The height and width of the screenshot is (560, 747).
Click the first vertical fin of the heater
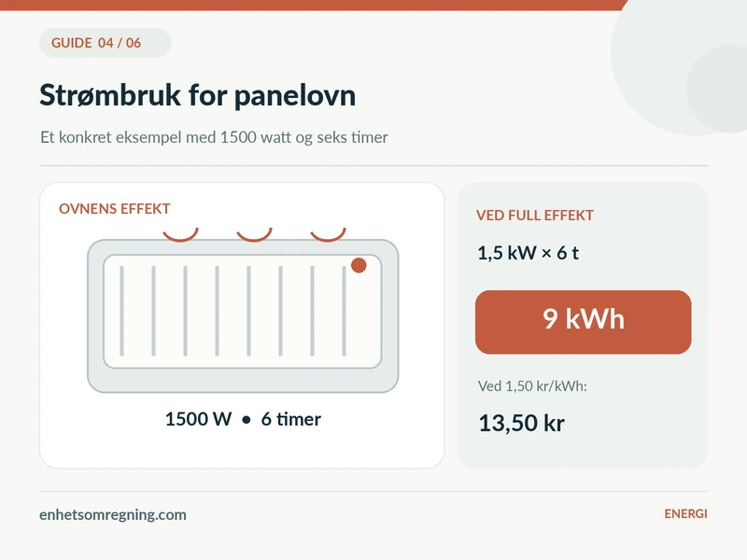[122, 311]
